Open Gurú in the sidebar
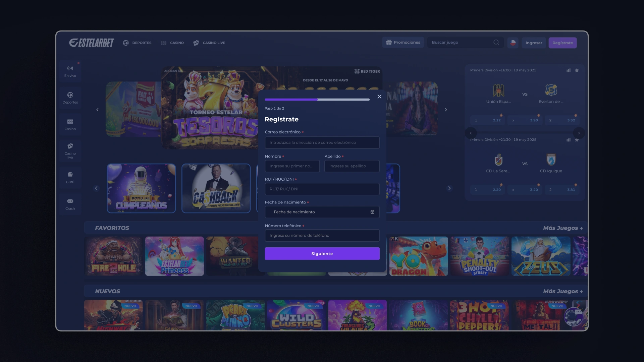Screen dimensions: 644x362 point(70,178)
